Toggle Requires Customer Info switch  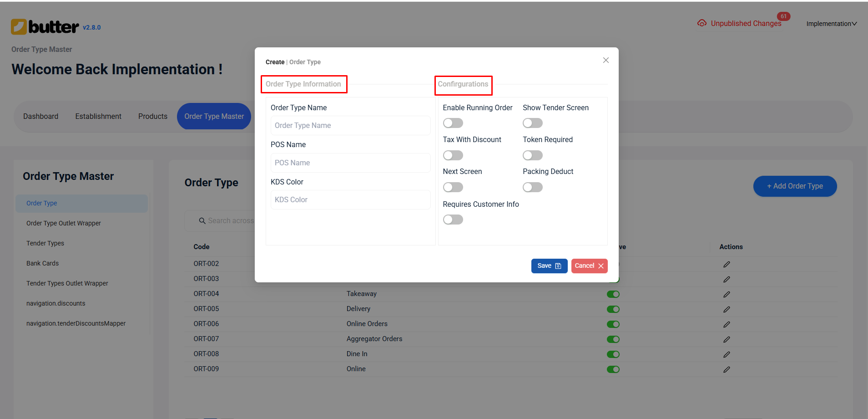click(x=453, y=220)
